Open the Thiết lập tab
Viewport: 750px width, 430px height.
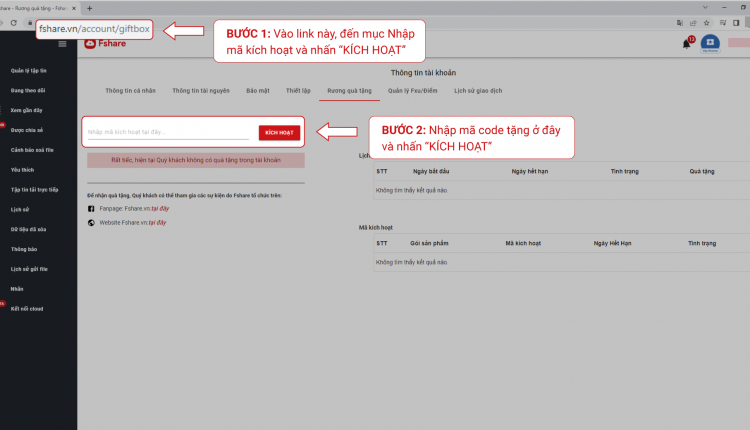tap(298, 90)
